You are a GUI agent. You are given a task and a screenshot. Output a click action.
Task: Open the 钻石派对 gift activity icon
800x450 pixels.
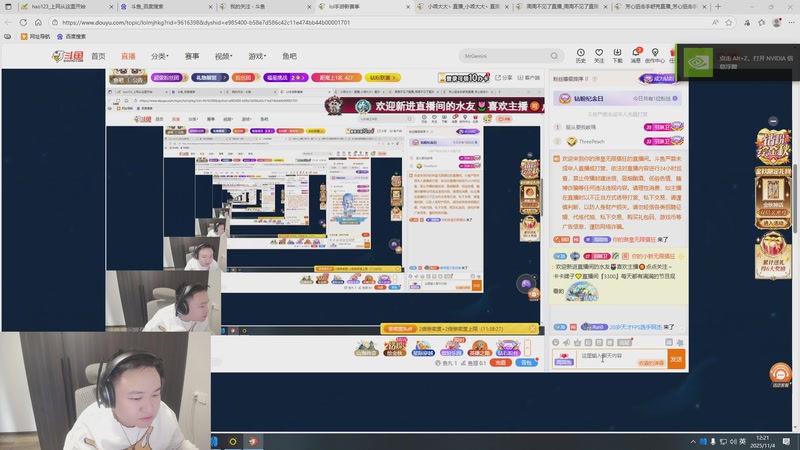click(507, 348)
